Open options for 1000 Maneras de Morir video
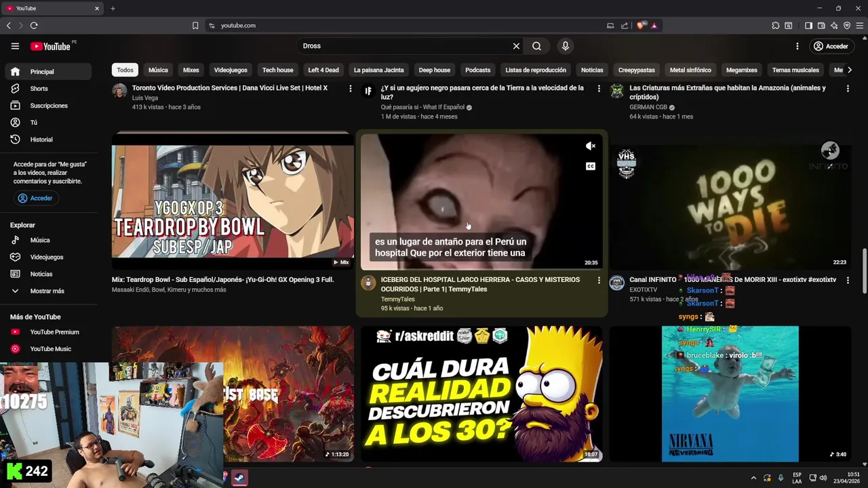This screenshot has height=488, width=868. 848,280
